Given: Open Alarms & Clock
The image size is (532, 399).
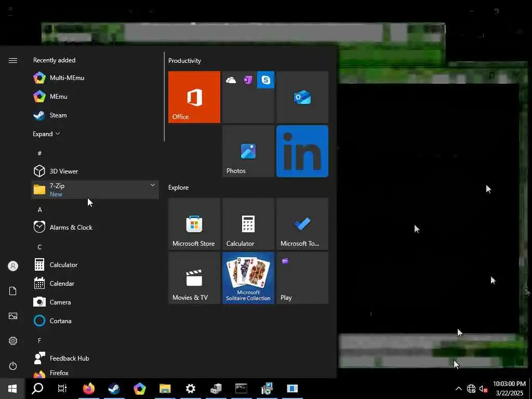Looking at the screenshot, I should coord(95,228).
